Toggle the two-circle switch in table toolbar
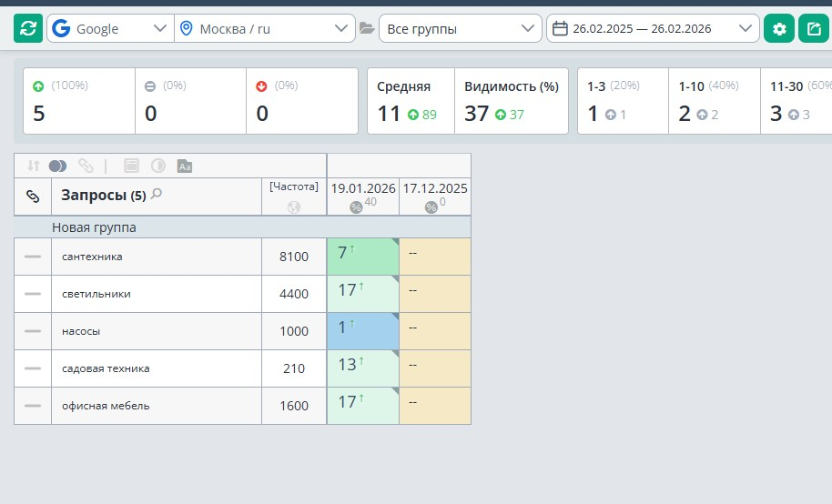The height and width of the screenshot is (504, 832). pyautogui.click(x=58, y=166)
